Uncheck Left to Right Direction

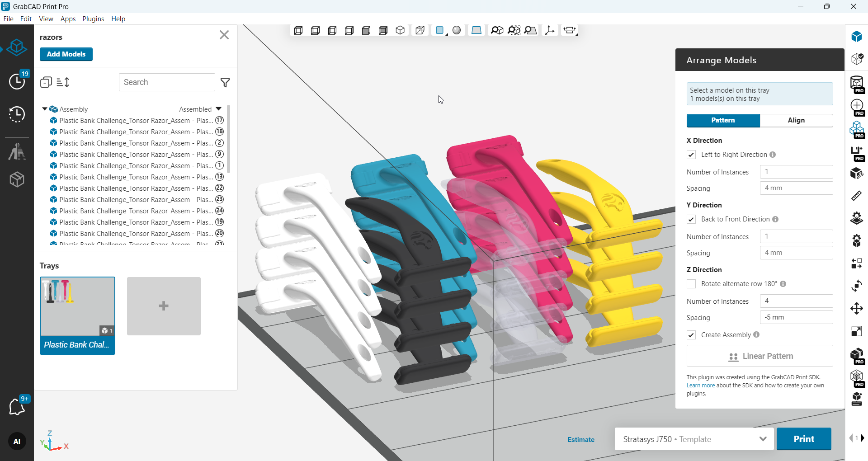[691, 155]
